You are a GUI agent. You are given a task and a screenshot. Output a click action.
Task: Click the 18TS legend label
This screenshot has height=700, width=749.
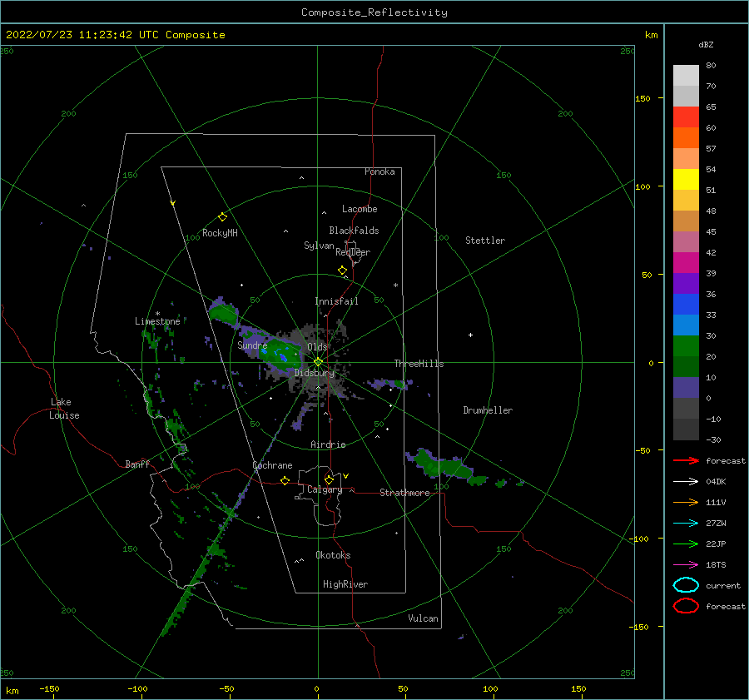pos(716,565)
